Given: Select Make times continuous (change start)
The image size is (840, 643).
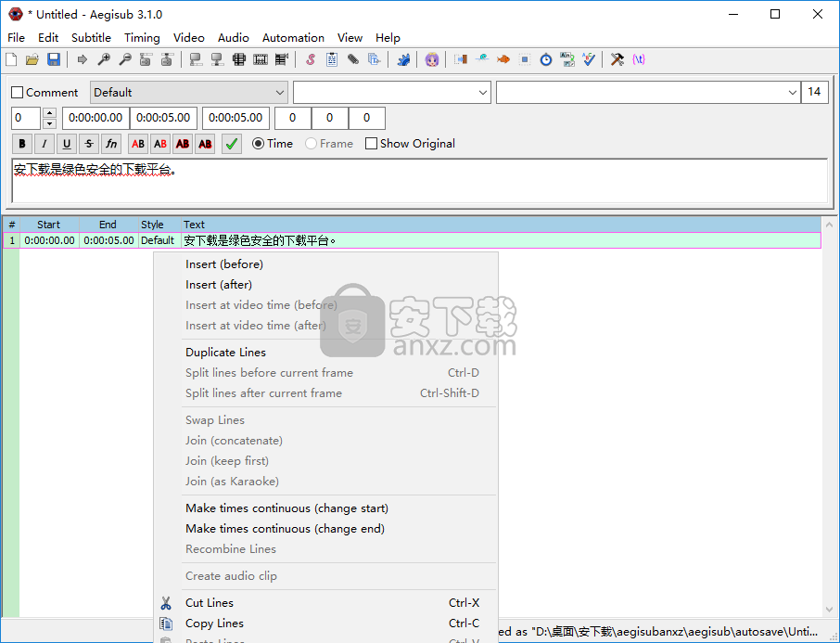Looking at the screenshot, I should tap(326, 508).
